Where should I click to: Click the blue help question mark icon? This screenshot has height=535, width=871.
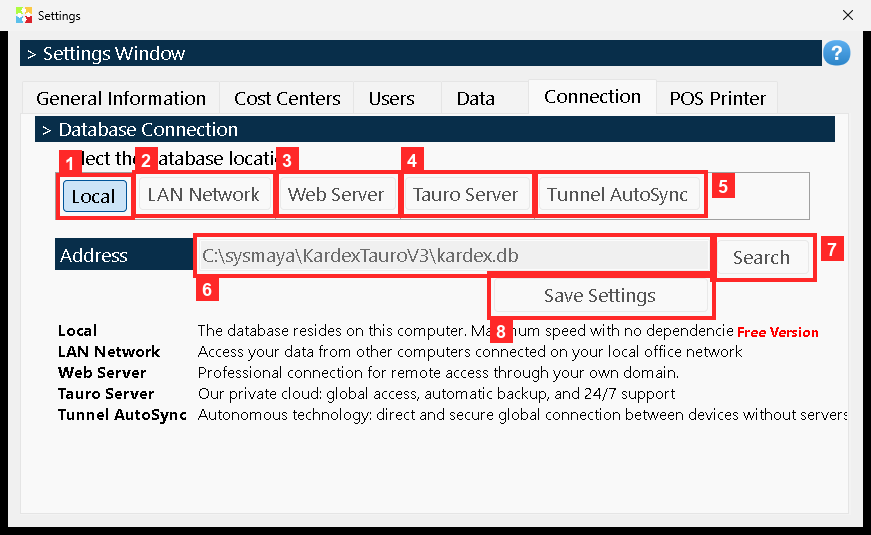(x=836, y=53)
